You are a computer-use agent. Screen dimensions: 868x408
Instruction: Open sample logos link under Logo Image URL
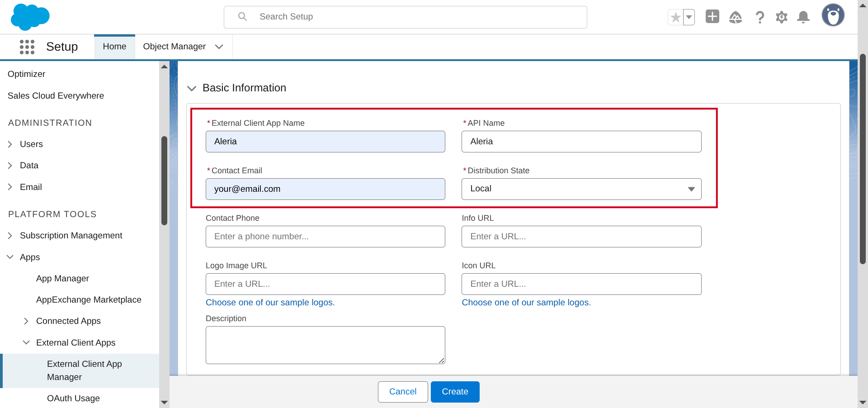270,303
